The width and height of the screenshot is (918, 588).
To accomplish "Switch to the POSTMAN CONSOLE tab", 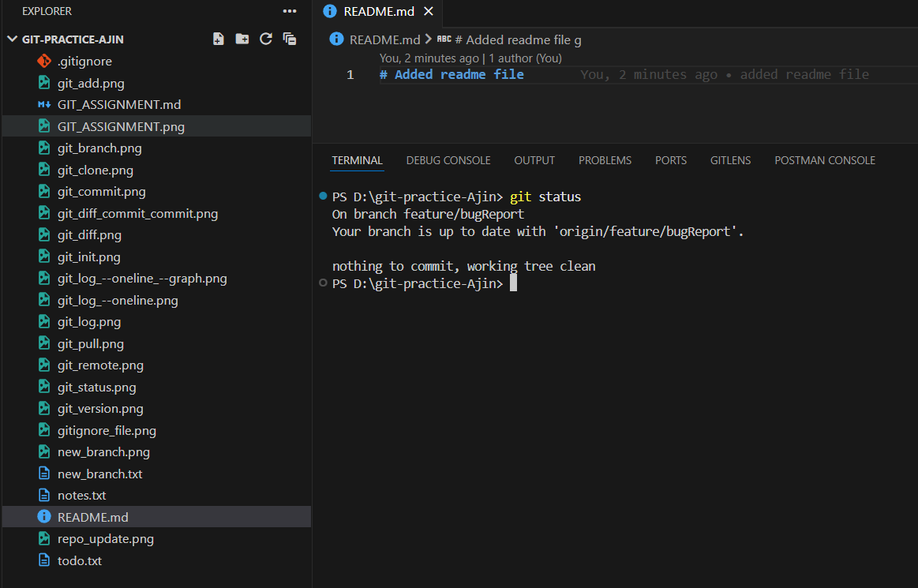I will pyautogui.click(x=824, y=159).
